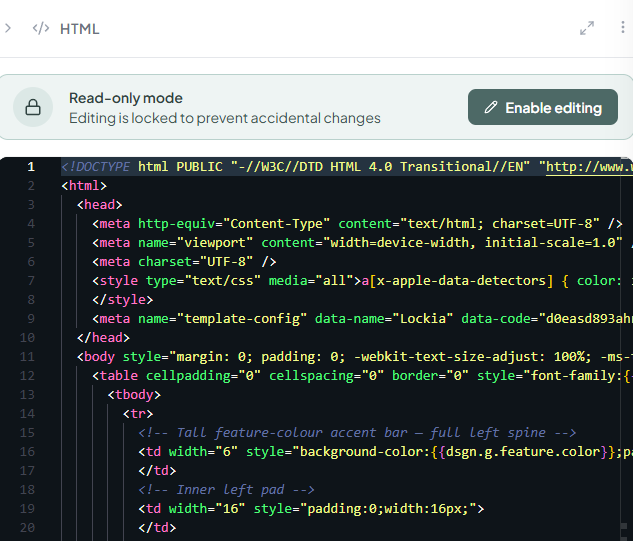Click the Read-only mode heading
The width and height of the screenshot is (633, 541).
pos(126,98)
